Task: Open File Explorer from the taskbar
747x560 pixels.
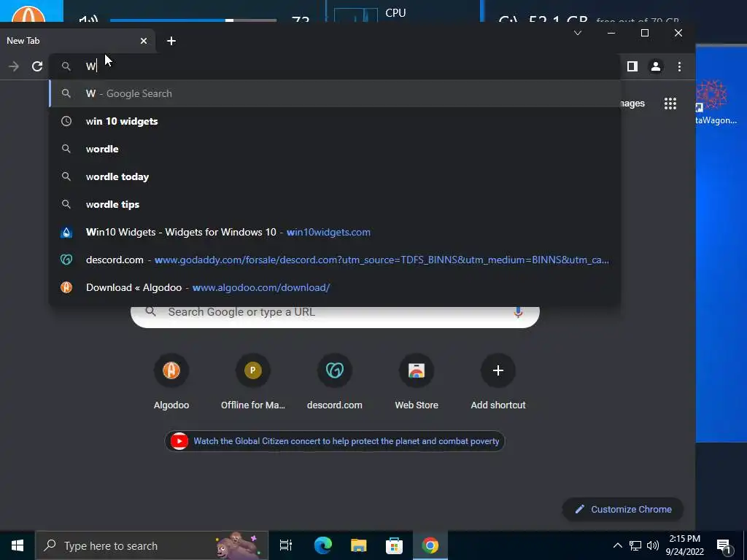Action: click(x=358, y=545)
